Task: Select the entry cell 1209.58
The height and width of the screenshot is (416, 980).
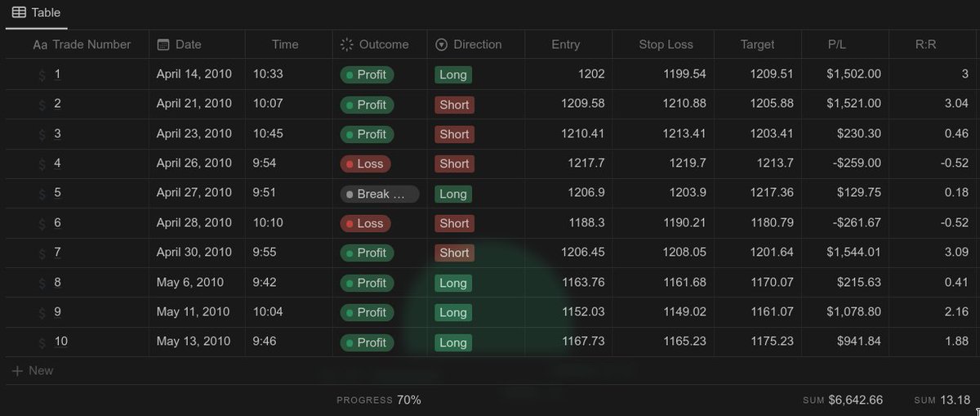Action: coord(568,104)
